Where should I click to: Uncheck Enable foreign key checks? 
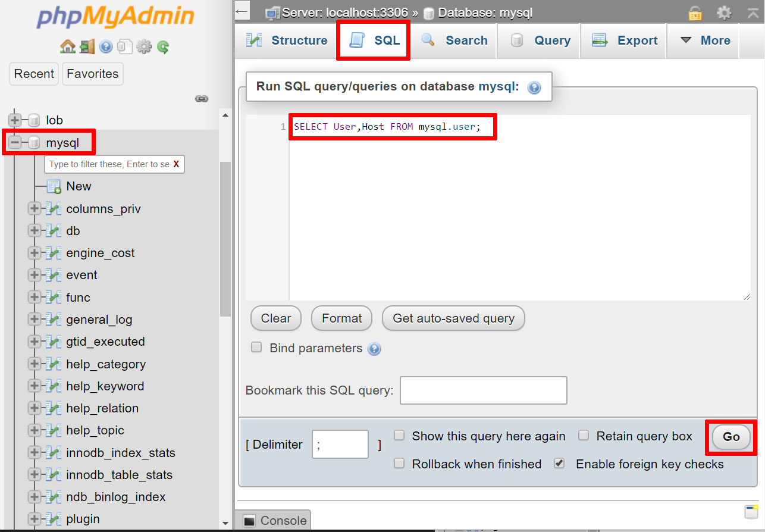pyautogui.click(x=559, y=463)
